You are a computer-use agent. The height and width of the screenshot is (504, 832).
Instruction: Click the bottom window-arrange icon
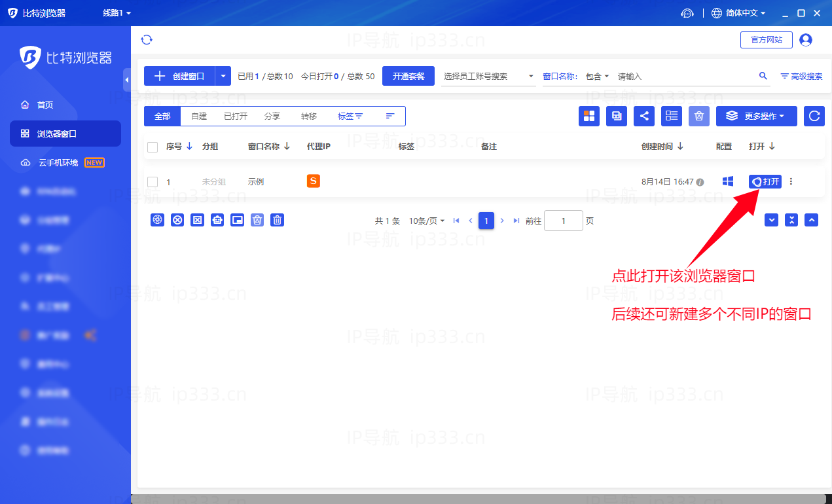tap(237, 220)
